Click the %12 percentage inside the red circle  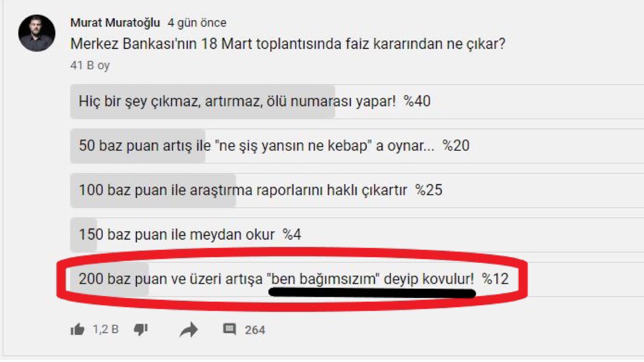(495, 279)
